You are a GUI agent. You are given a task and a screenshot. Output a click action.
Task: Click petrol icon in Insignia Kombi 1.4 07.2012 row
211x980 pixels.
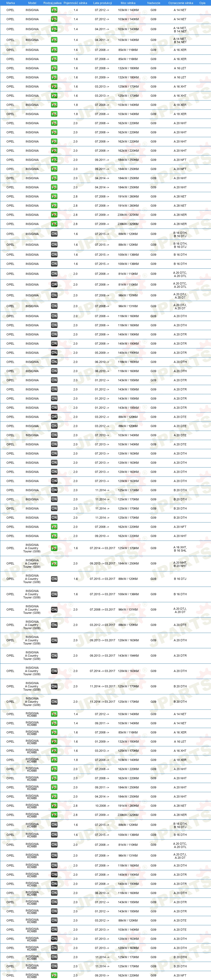(x=54, y=714)
